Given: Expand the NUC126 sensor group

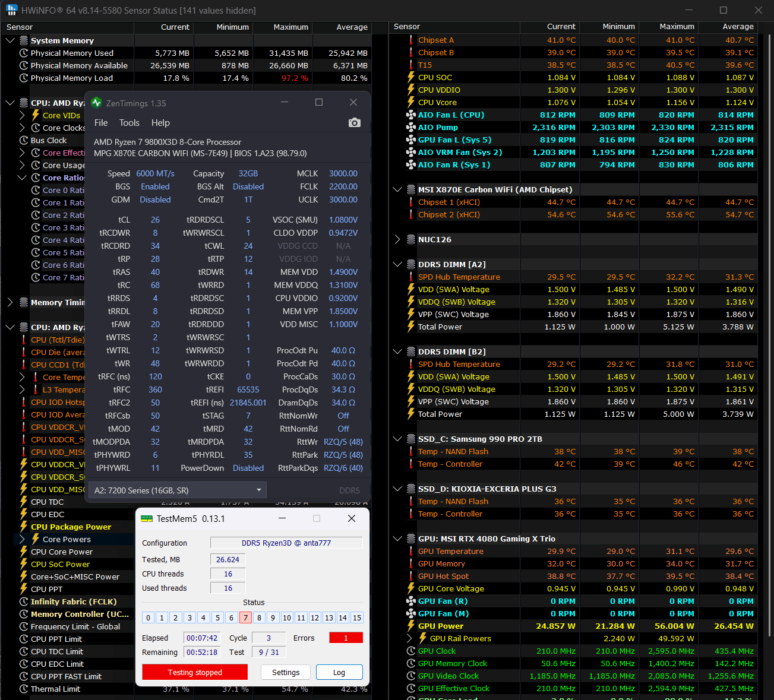Looking at the screenshot, I should (397, 239).
